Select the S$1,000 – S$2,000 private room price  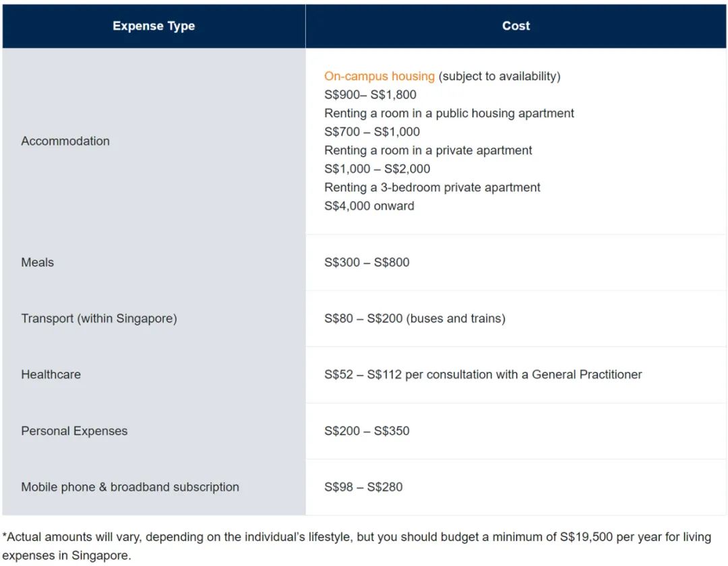tap(377, 169)
